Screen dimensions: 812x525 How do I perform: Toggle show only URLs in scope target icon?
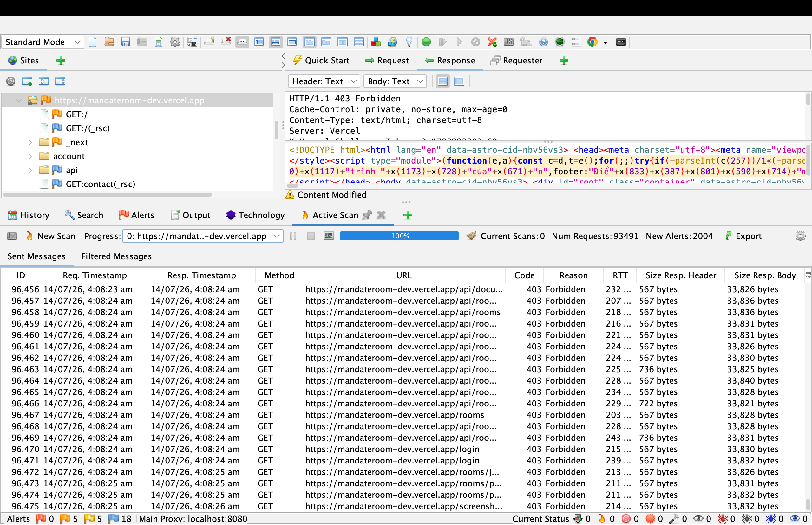(x=11, y=81)
